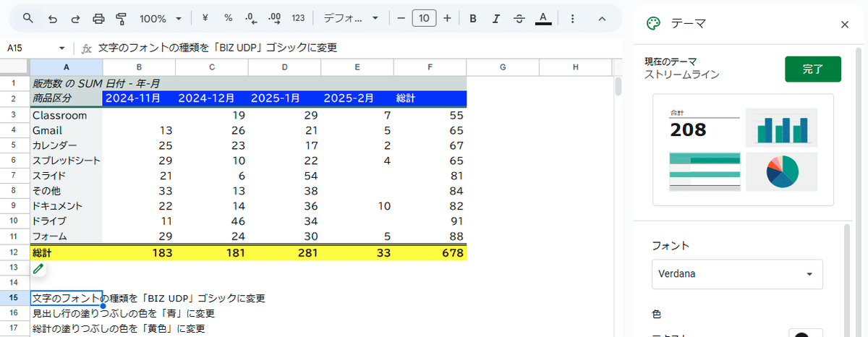
Task: Click the select-all corner box
Action: (x=14, y=67)
